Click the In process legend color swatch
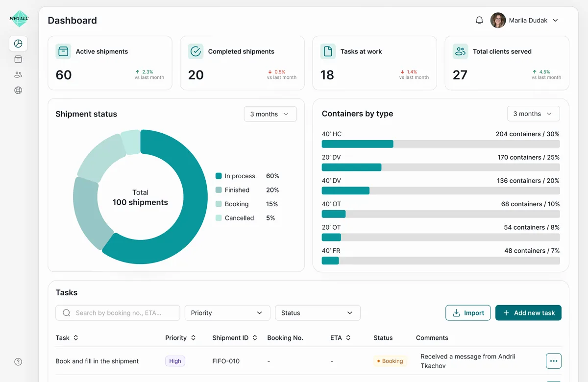The width and height of the screenshot is (588, 382). point(219,176)
